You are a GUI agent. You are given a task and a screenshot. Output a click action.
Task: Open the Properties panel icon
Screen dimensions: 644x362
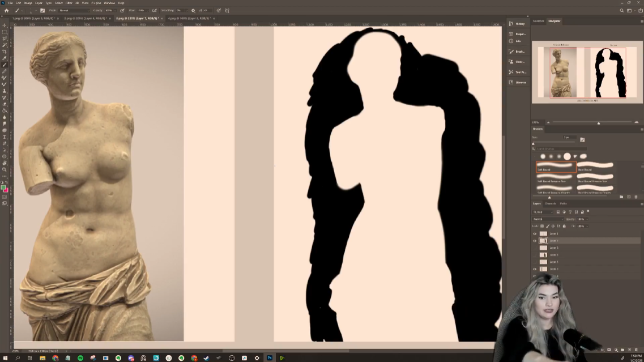pos(511,33)
